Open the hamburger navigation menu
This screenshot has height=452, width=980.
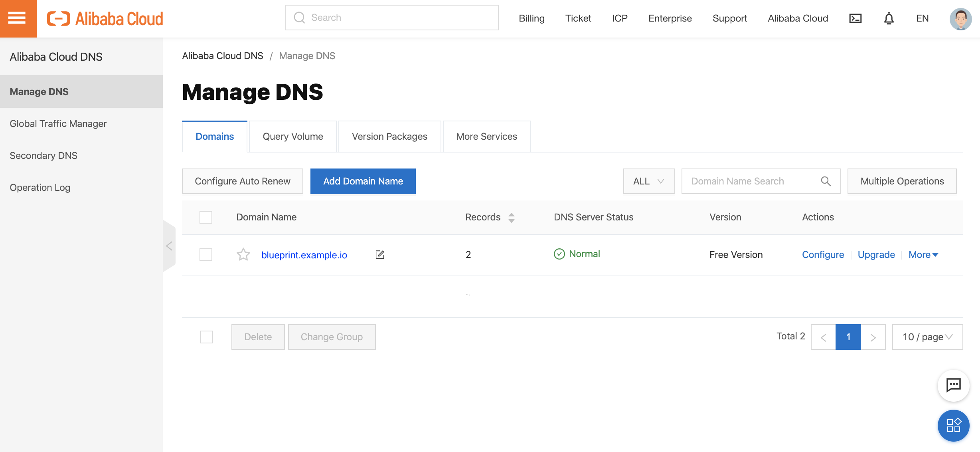17,18
